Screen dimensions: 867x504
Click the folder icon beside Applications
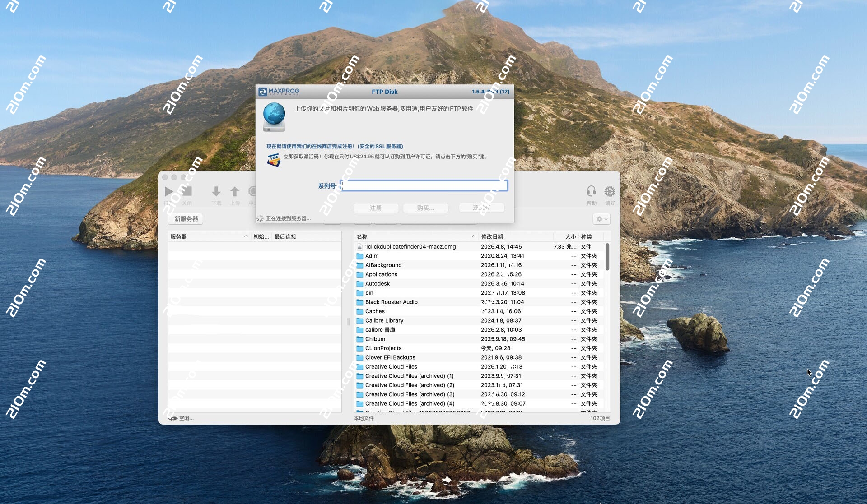360,274
